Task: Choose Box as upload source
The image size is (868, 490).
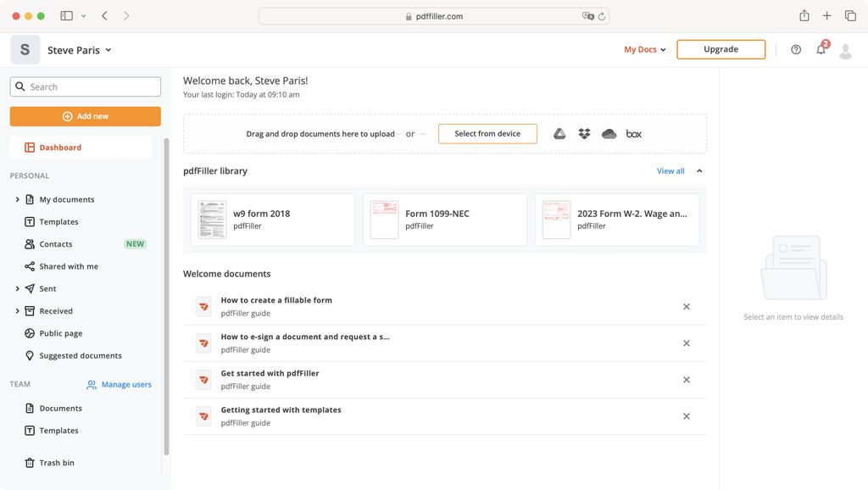Action: tap(633, 133)
